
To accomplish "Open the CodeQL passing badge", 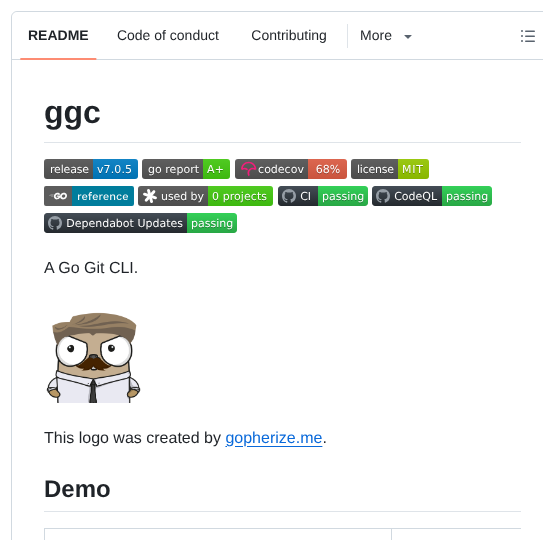I will tap(432, 196).
